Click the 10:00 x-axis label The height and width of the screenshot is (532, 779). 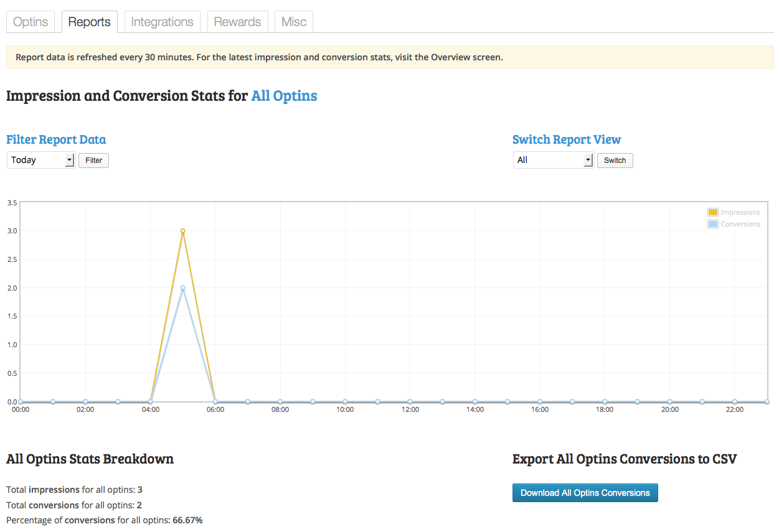[345, 410]
